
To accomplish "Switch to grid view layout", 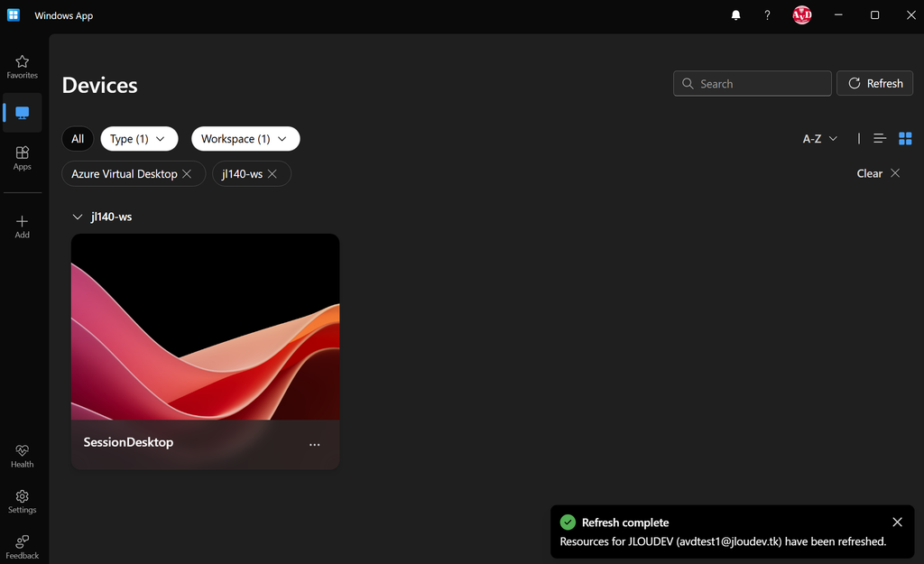I will point(905,138).
